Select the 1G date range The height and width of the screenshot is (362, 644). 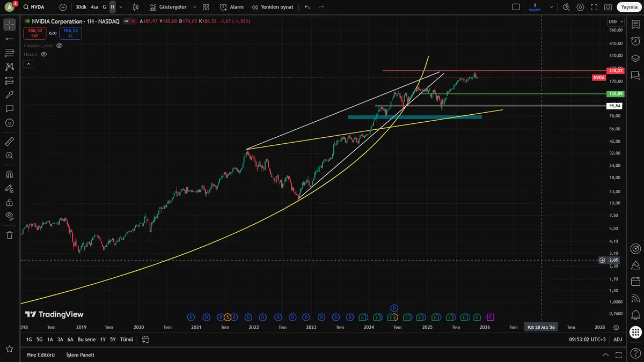pyautogui.click(x=29, y=339)
